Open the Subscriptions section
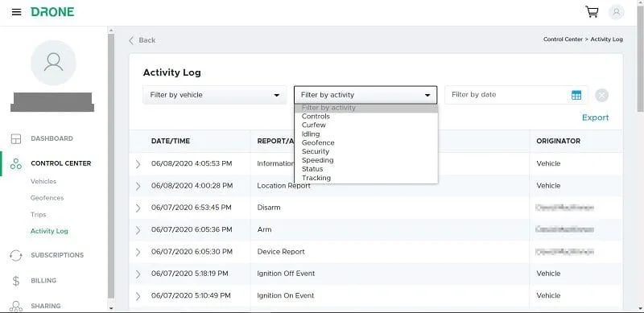 (57, 255)
